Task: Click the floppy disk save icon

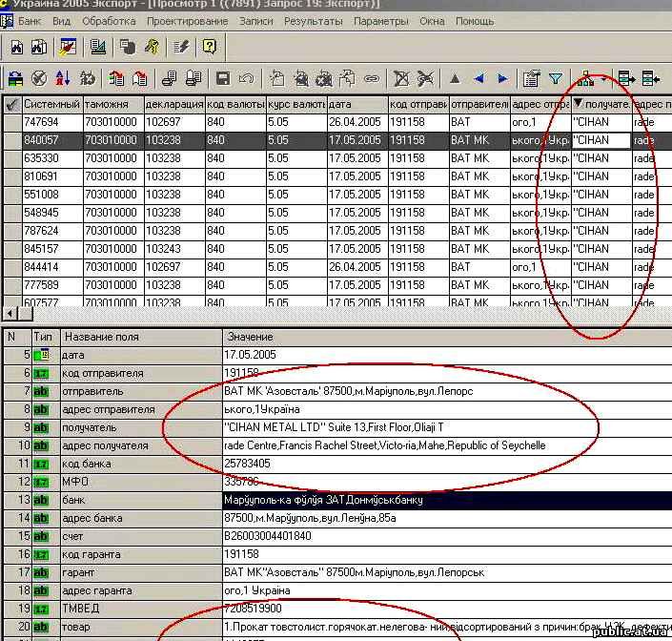Action: coord(222,78)
